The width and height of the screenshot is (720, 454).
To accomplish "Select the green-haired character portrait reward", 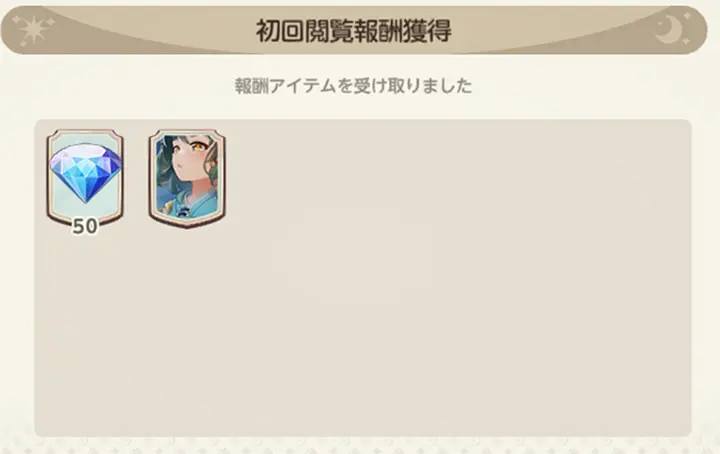I will coord(187,178).
